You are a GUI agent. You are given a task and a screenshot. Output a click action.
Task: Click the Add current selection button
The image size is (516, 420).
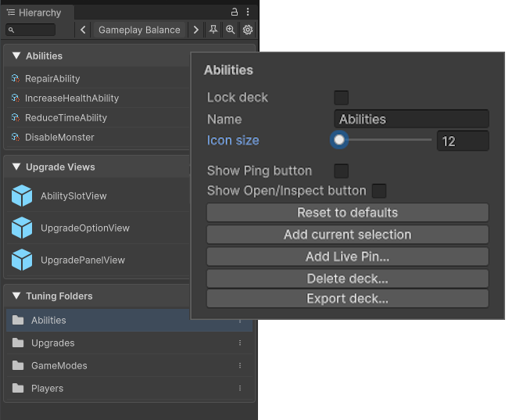click(347, 235)
